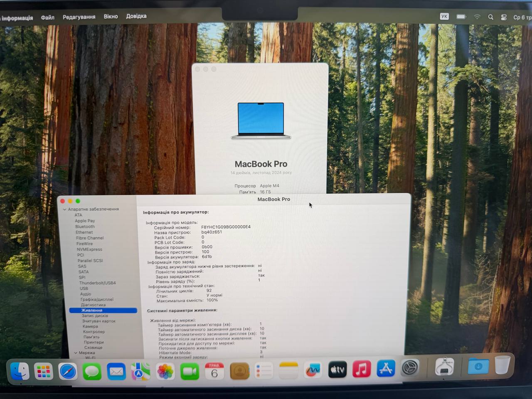
Task: Open Messages app in the Dock
Action: coord(92,371)
